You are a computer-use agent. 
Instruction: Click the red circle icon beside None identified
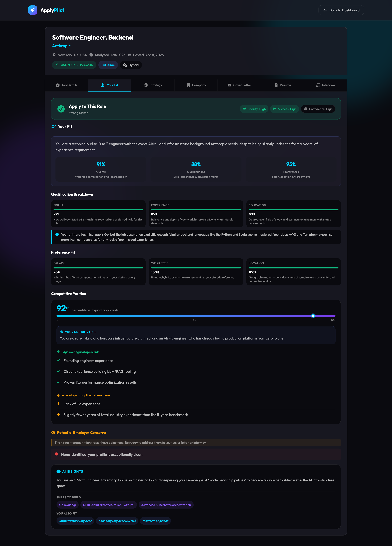click(x=56, y=454)
